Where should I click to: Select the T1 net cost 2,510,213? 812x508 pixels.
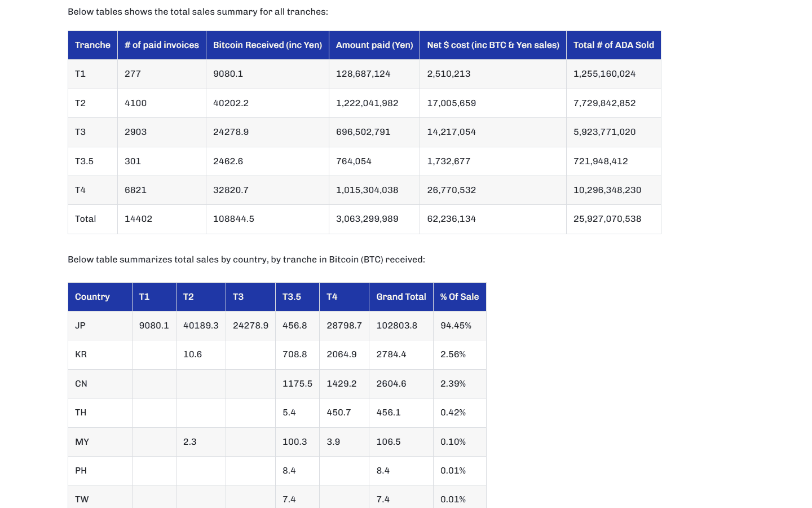[449, 74]
